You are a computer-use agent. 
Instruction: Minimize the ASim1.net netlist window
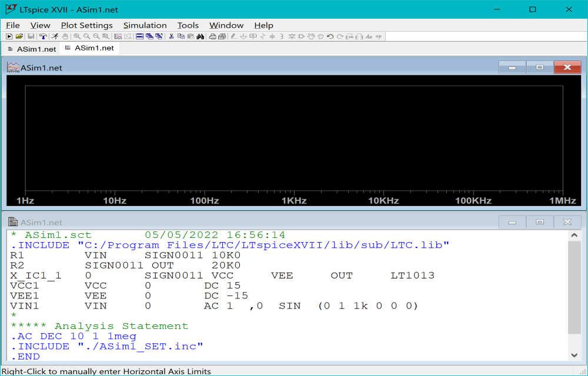pos(512,222)
